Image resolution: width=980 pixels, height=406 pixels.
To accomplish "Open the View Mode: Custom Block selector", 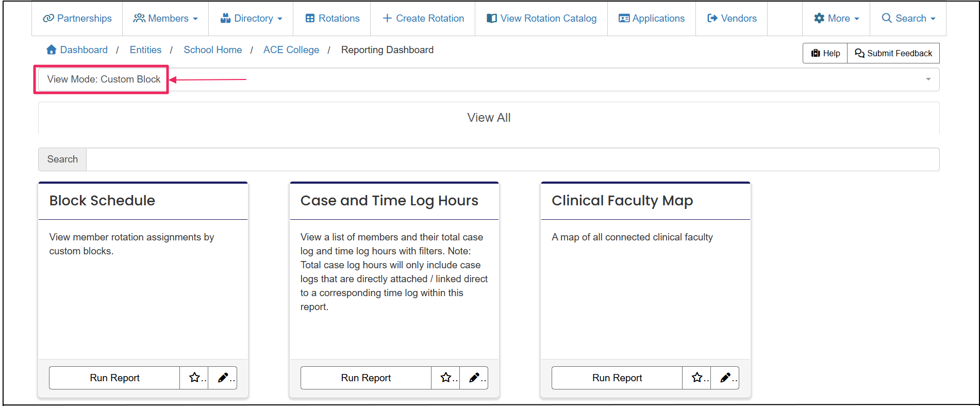I will pos(489,79).
